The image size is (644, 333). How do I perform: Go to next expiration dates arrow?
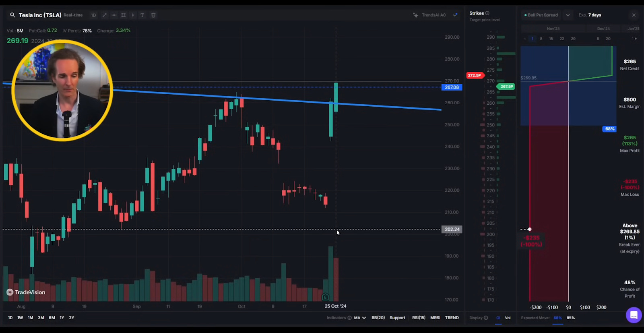(636, 39)
